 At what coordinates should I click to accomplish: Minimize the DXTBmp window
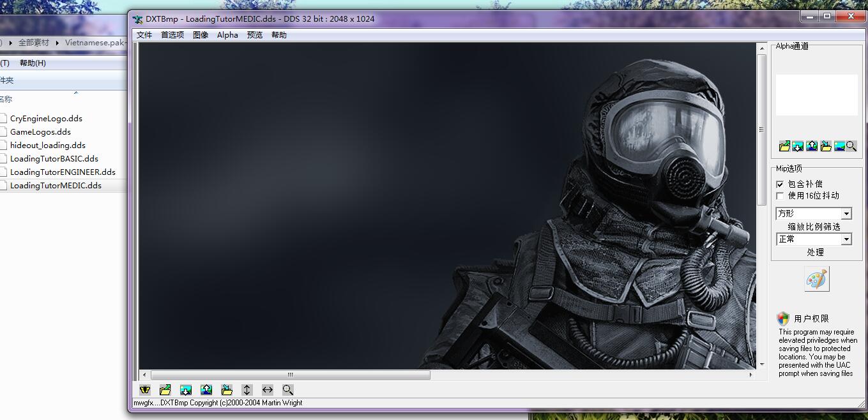[811, 16]
